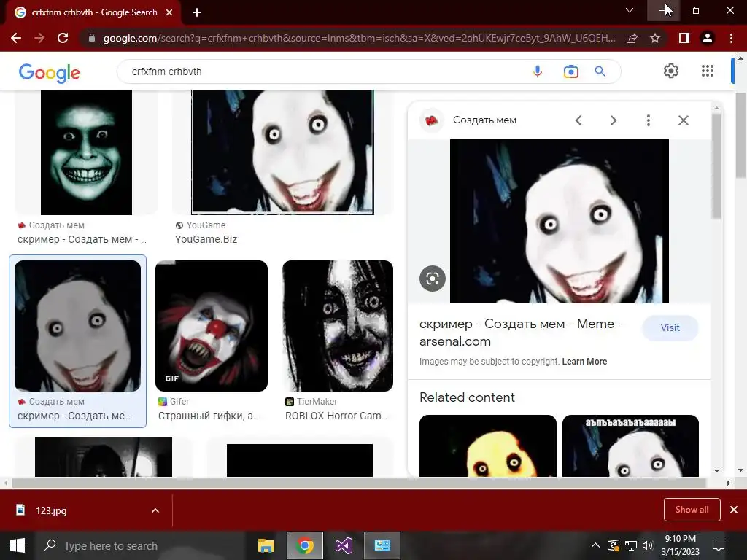
Task: Open the Learn More copyright link
Action: pyautogui.click(x=584, y=362)
